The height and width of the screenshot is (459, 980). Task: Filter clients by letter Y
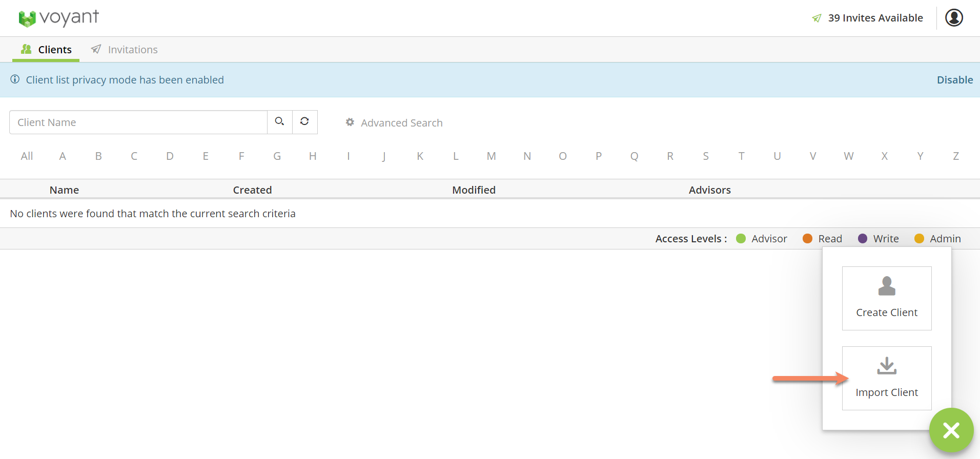pyautogui.click(x=920, y=156)
